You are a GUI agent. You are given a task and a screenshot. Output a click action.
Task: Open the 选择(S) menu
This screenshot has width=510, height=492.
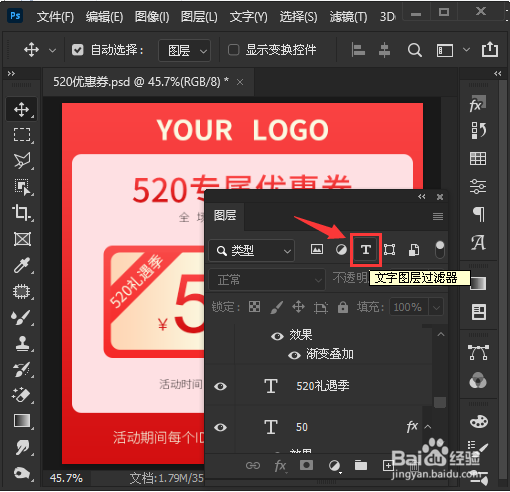(298, 16)
